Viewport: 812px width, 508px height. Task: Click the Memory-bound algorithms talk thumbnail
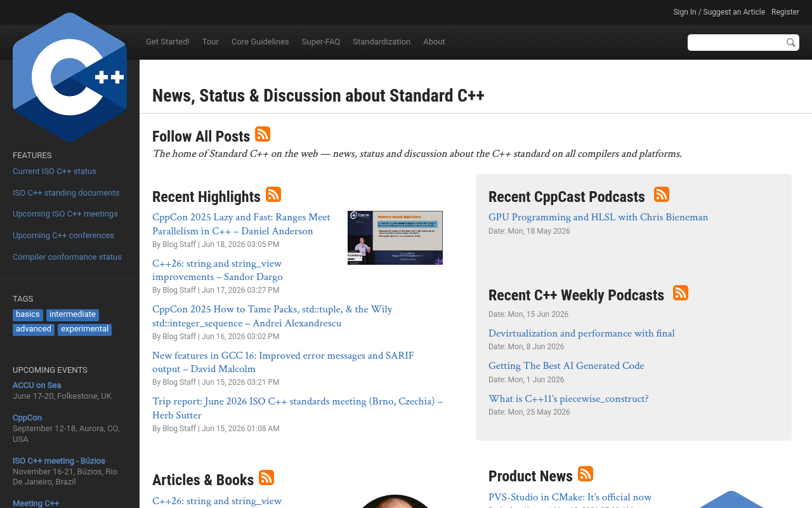[395, 237]
